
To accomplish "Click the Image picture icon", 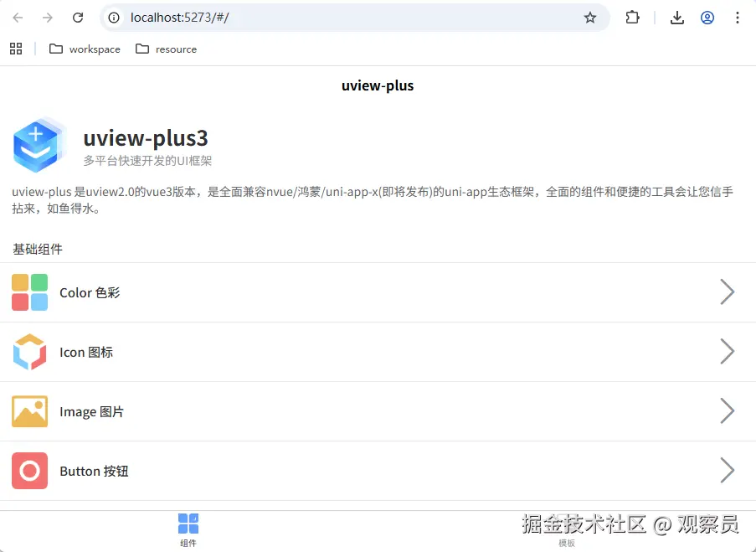I will click(x=30, y=411).
